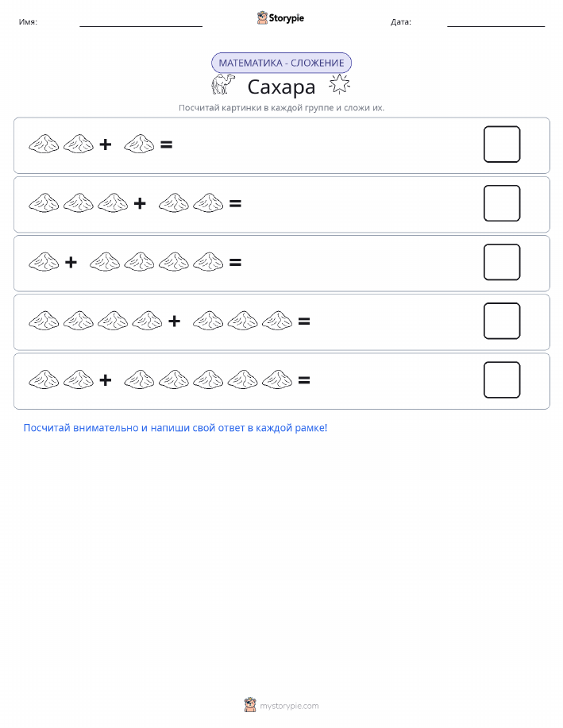Viewport: 563px width, 728px height.
Task: Click the camel icon beside the Сахара title
Action: (x=223, y=84)
